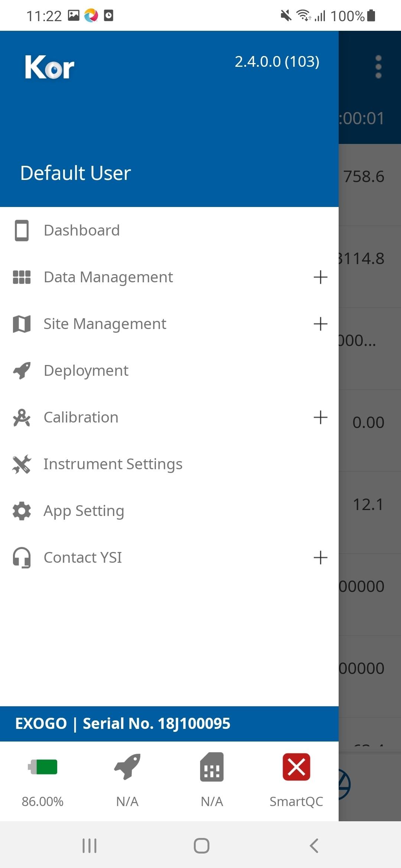This screenshot has height=868, width=401.
Task: Tap the Android recent apps button
Action: point(89,846)
